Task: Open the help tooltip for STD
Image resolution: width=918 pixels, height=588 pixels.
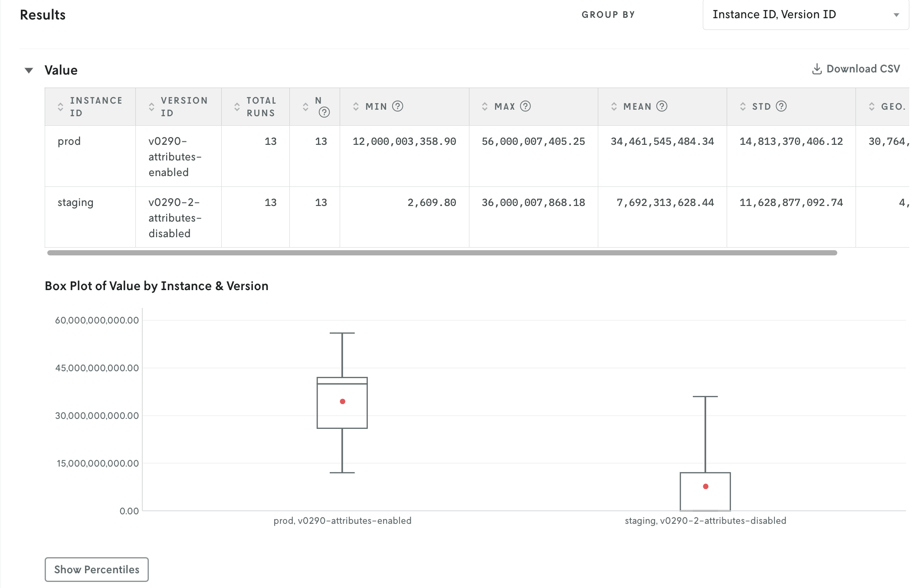Action: click(x=781, y=106)
